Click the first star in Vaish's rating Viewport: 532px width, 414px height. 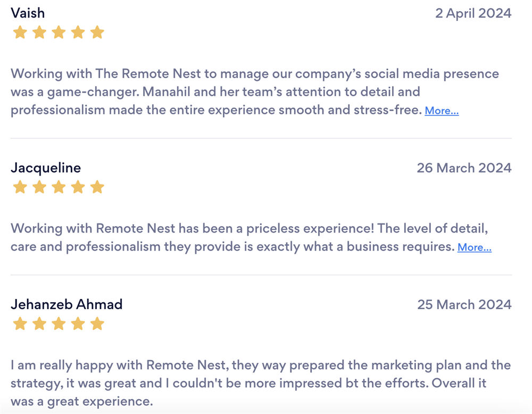(20, 32)
